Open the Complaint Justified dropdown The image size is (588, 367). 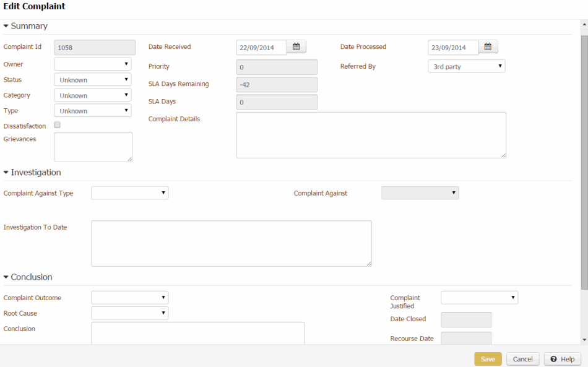(x=478, y=297)
